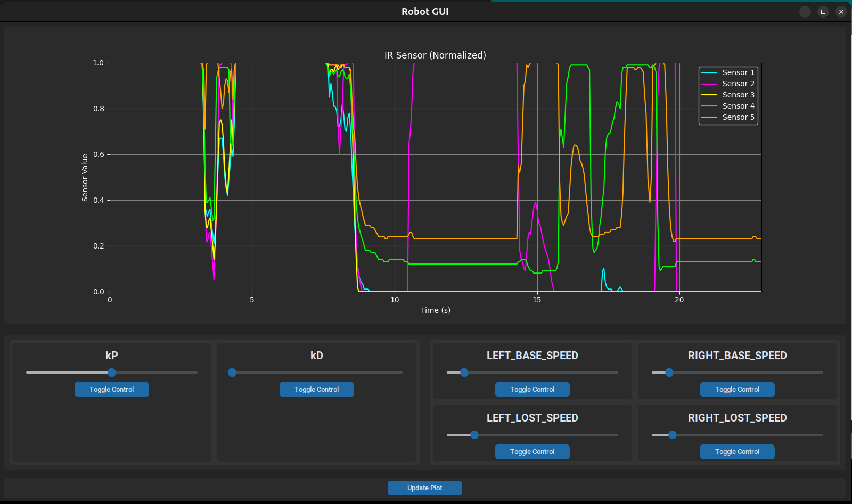
Task: Click the kD slider handle
Action: pyautogui.click(x=232, y=373)
